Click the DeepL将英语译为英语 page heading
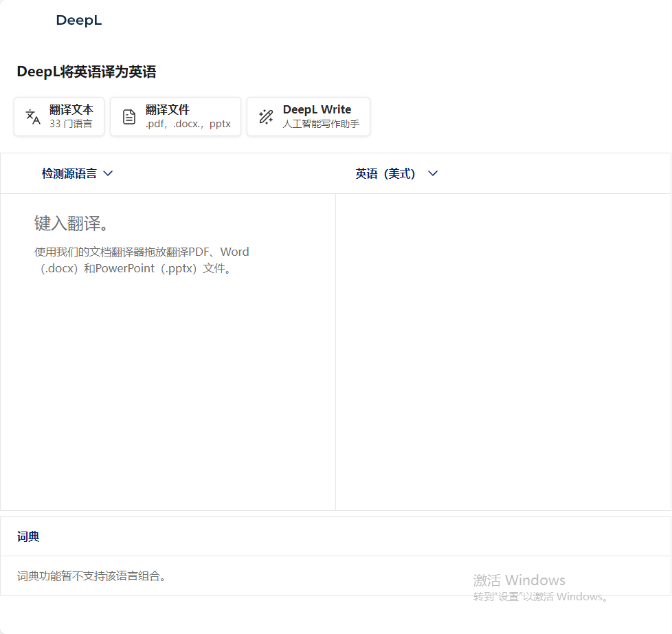 87,72
